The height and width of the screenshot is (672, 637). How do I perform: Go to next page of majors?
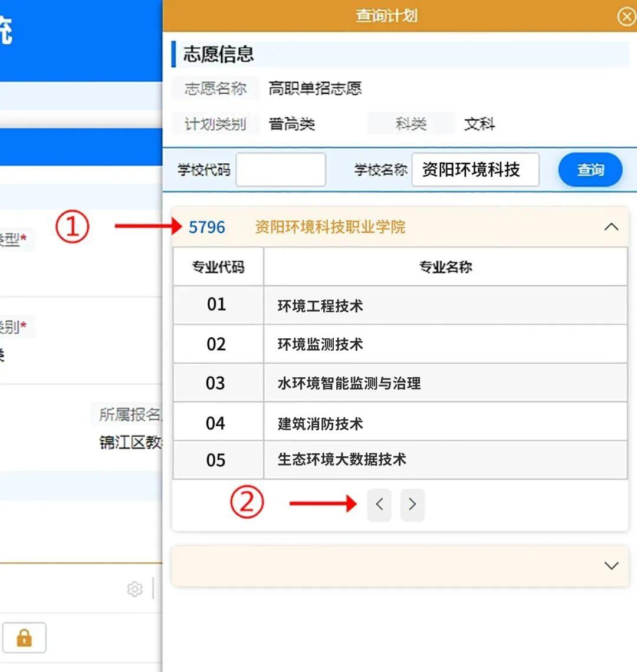coord(412,504)
